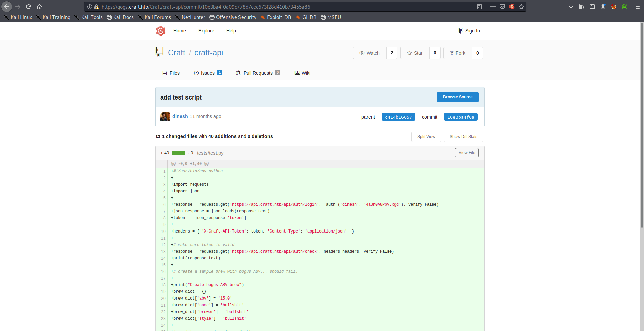Go to the browser home icon
The image size is (644, 331).
pyautogui.click(x=39, y=7)
